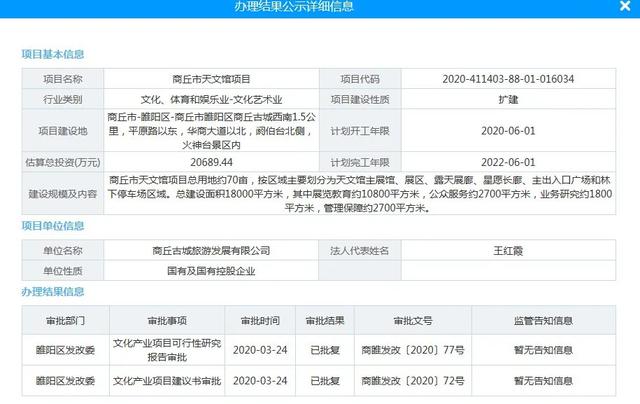Image resolution: width=640 pixels, height=404 pixels.
Task: Click planned start date 2020-06-01
Action: (508, 131)
